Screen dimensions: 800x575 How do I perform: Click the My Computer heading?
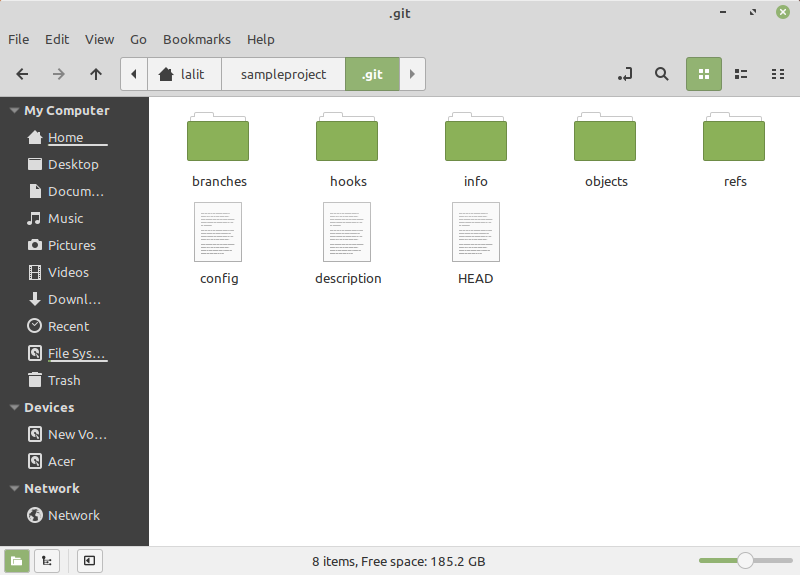point(67,110)
